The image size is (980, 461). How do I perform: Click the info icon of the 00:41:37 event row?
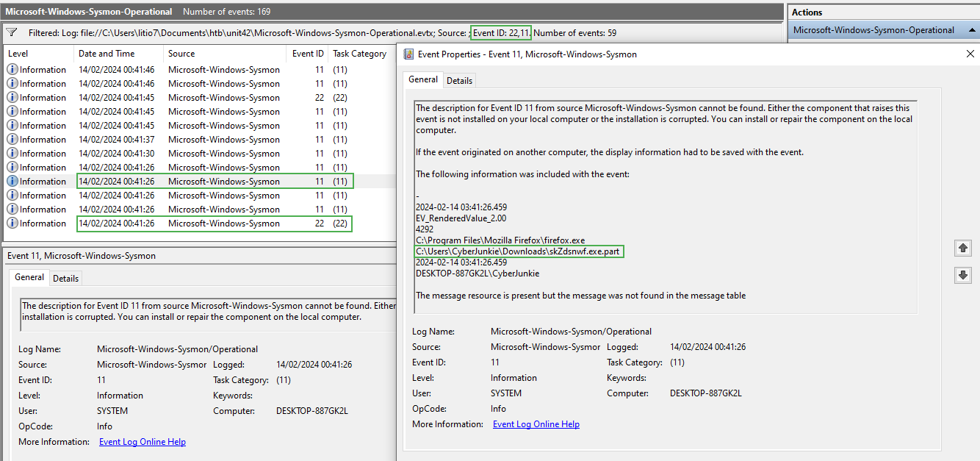[12, 140]
